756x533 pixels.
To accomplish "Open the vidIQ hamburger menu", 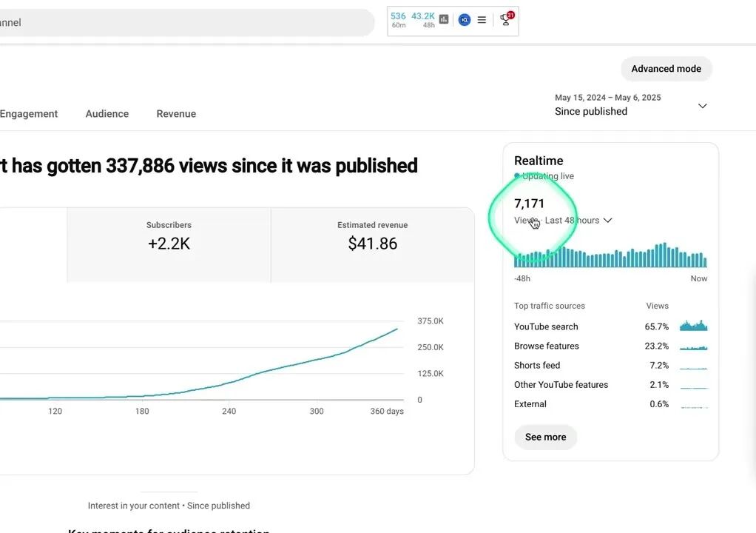I will click(x=482, y=19).
